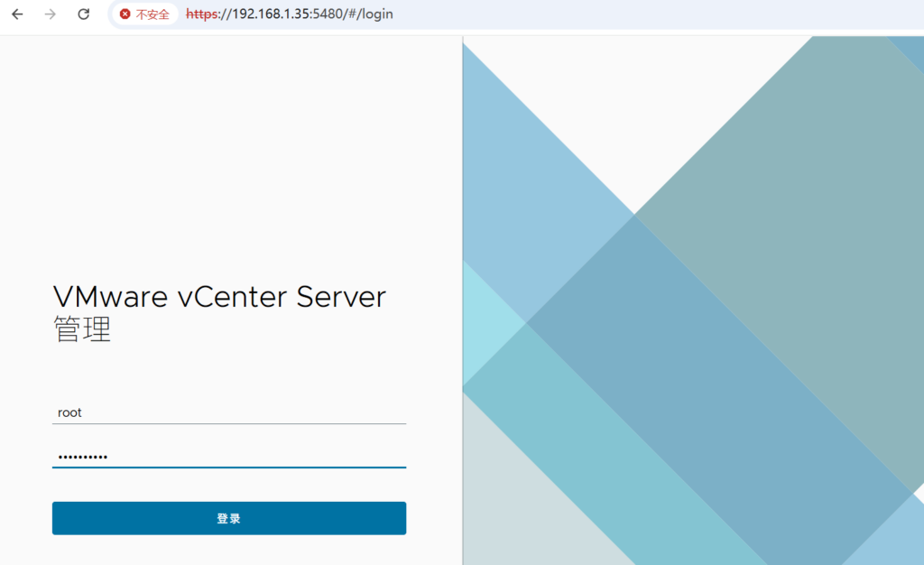The image size is (924, 565).
Task: Open the 不安全 site security warning
Action: (x=145, y=14)
